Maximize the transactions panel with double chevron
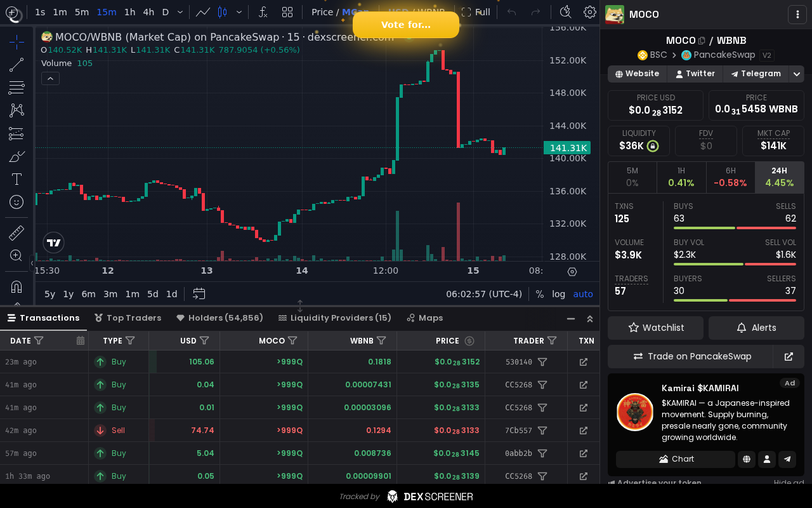 tap(590, 319)
